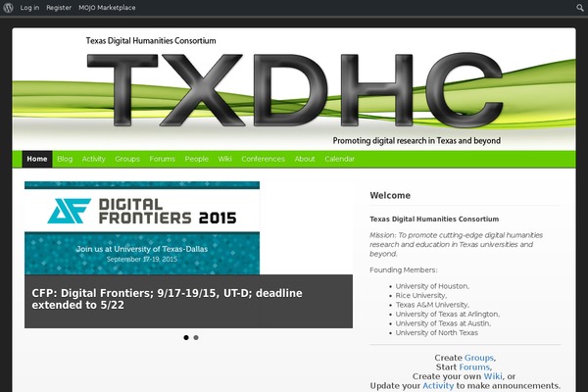Select the first slider pagination dot

pos(186,337)
